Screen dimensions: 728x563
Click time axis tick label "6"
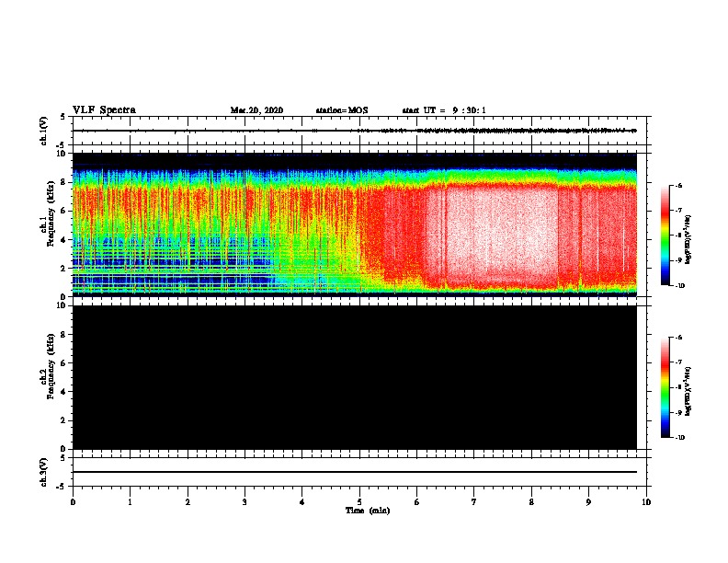pos(417,502)
